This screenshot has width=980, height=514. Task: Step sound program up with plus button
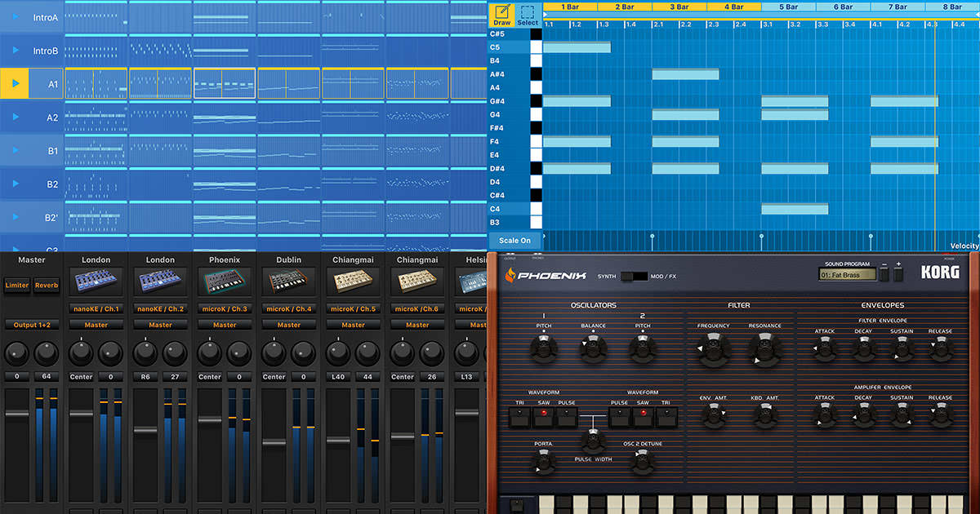coord(898,275)
